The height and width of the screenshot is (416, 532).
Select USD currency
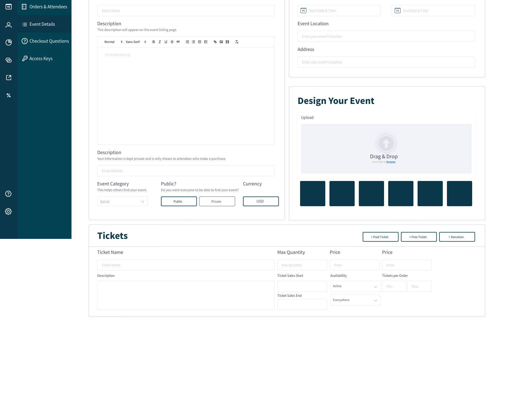coord(261,201)
